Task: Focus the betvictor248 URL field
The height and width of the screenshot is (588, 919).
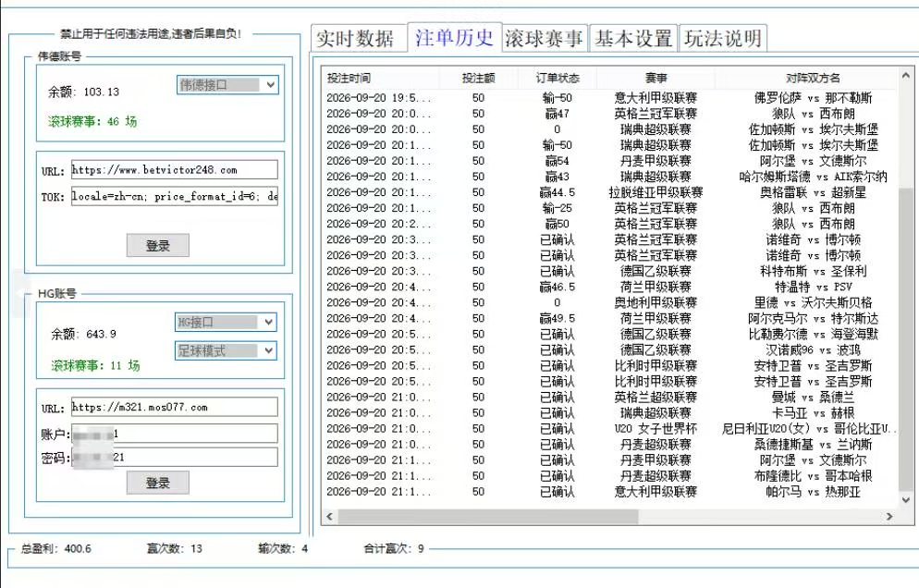Action: click(x=175, y=170)
